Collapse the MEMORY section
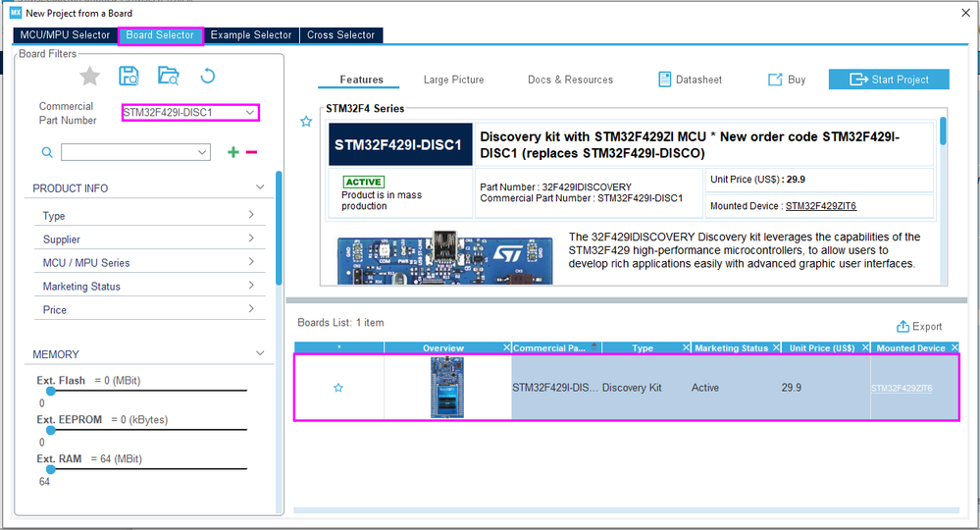Image resolution: width=980 pixels, height=530 pixels. point(260,353)
